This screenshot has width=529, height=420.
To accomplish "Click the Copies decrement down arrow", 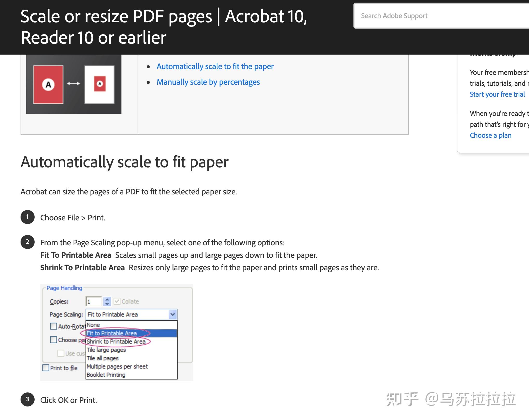I will (x=107, y=303).
